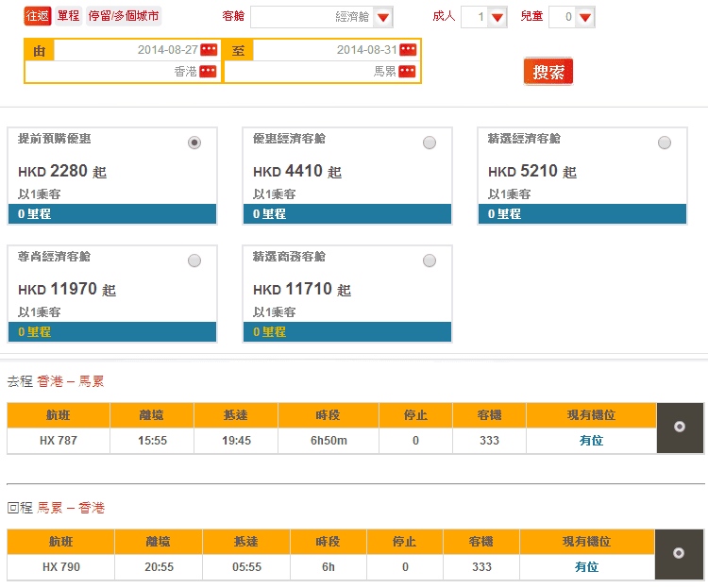Click the destination 馬累 lookup icon
708x588 pixels.
[x=408, y=72]
